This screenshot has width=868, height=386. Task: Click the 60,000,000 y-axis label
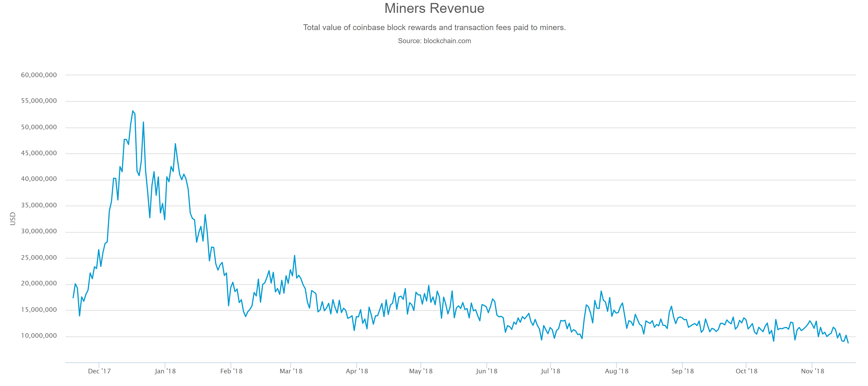pyautogui.click(x=39, y=75)
